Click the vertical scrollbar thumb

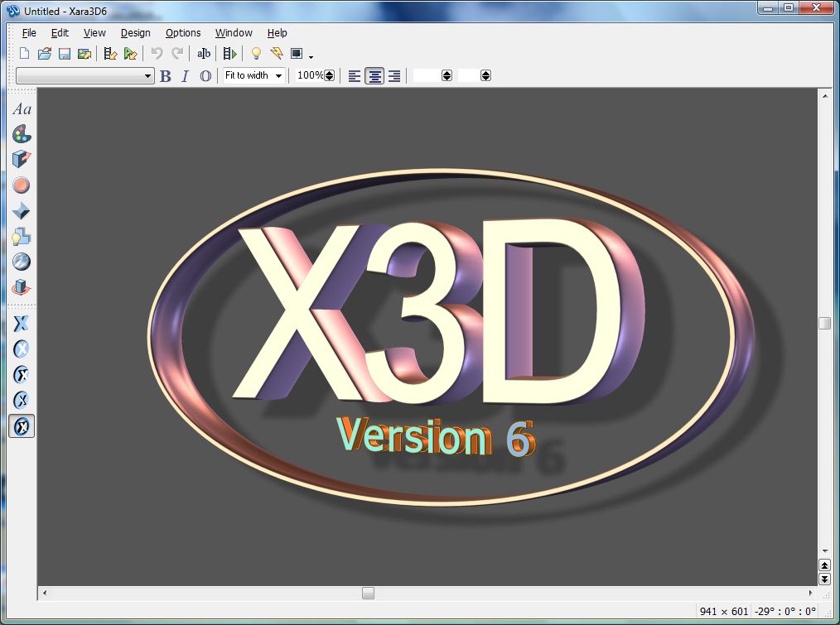click(x=824, y=323)
